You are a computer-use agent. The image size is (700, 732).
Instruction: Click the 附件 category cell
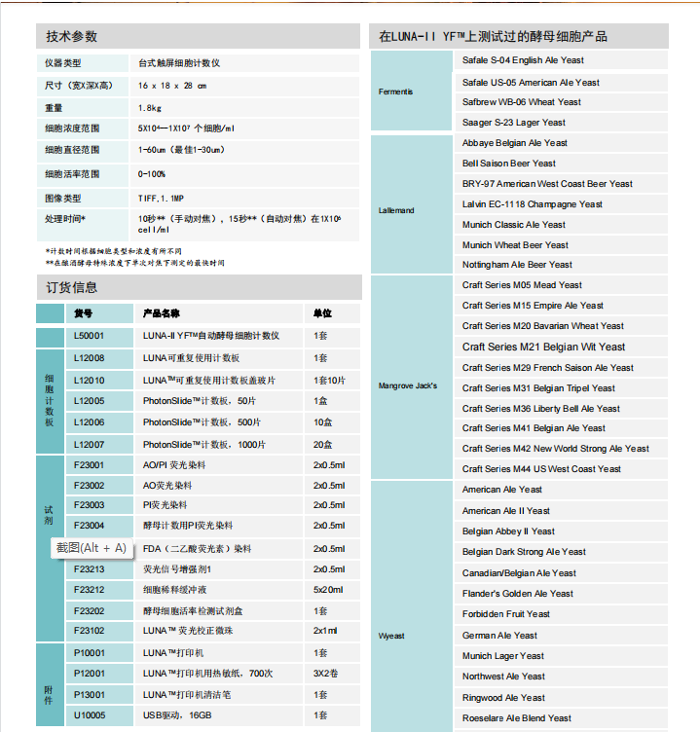tap(50, 685)
